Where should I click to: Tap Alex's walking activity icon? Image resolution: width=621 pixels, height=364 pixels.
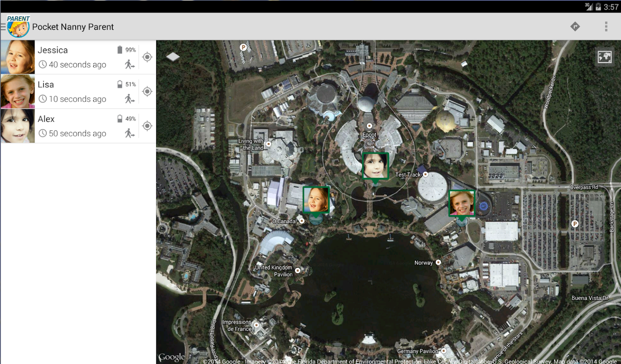click(130, 133)
